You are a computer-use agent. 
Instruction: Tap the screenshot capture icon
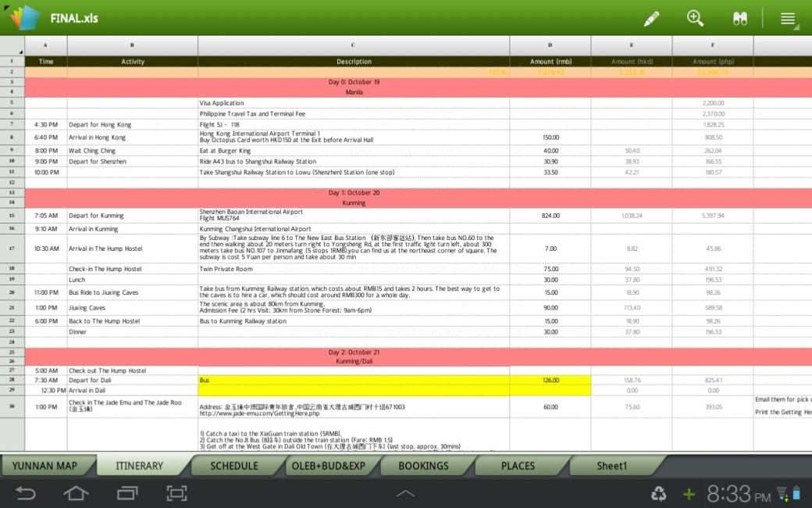[x=176, y=493]
